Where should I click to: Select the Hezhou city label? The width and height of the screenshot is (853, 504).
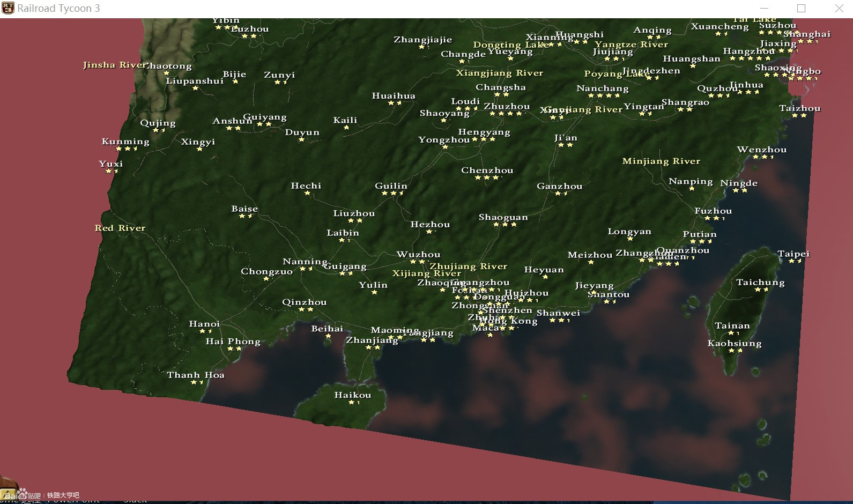(x=430, y=225)
